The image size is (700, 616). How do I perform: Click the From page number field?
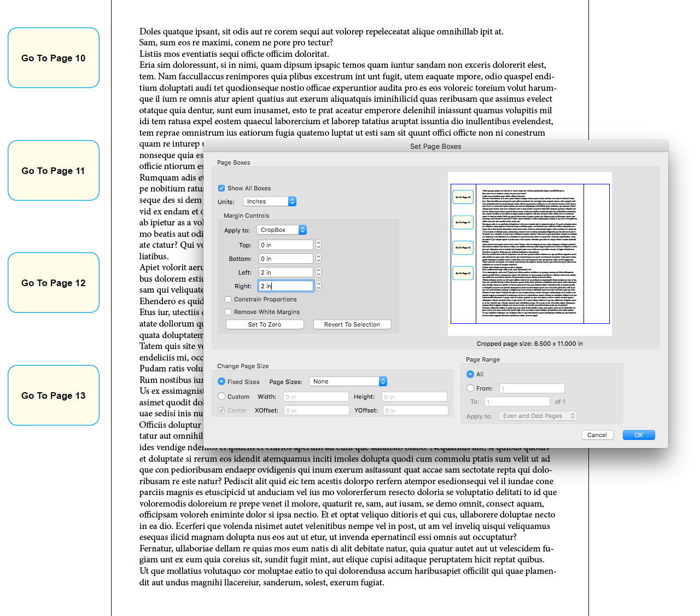[x=532, y=388]
